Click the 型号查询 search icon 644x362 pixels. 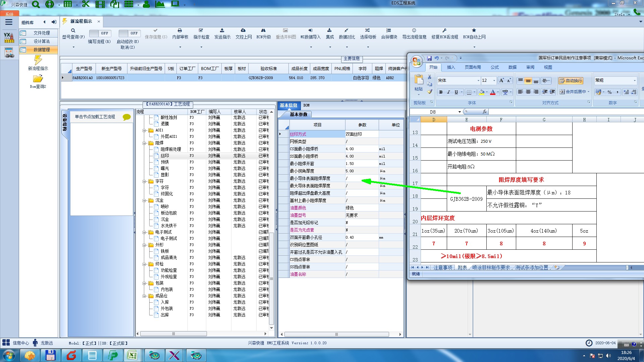73,31
